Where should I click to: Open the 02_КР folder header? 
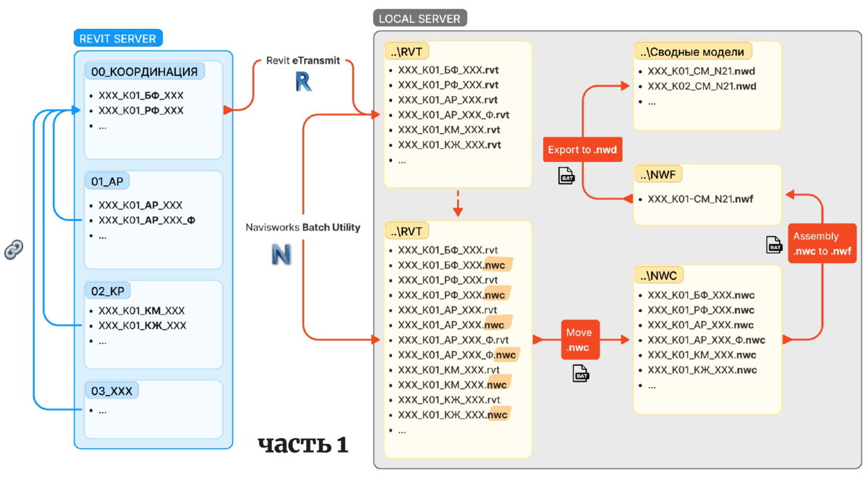tap(108, 291)
